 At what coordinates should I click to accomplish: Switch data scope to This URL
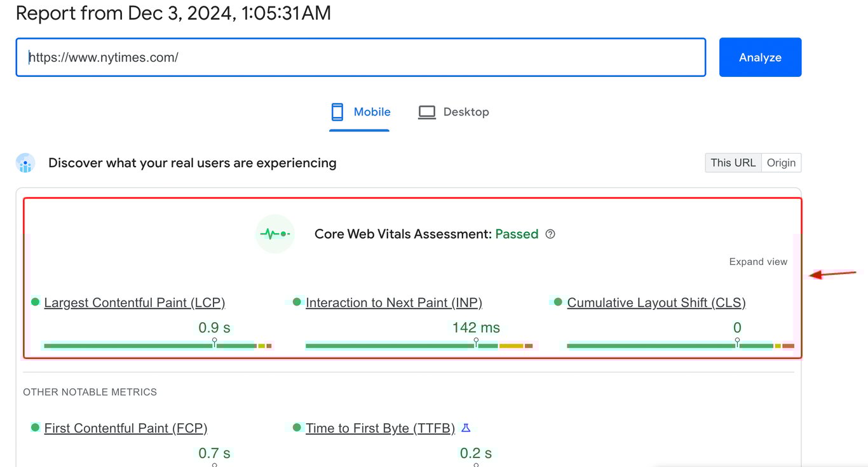[733, 163]
